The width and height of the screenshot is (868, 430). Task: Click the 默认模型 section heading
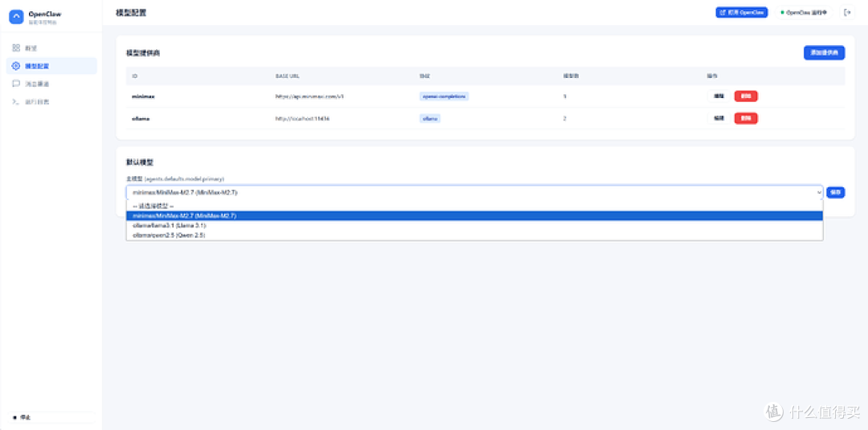140,162
